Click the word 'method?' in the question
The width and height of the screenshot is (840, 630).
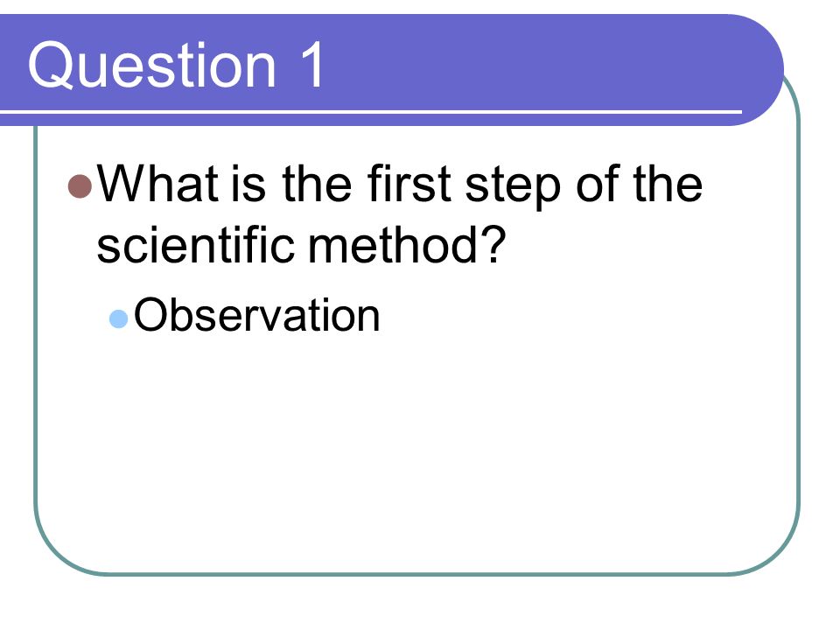407,244
